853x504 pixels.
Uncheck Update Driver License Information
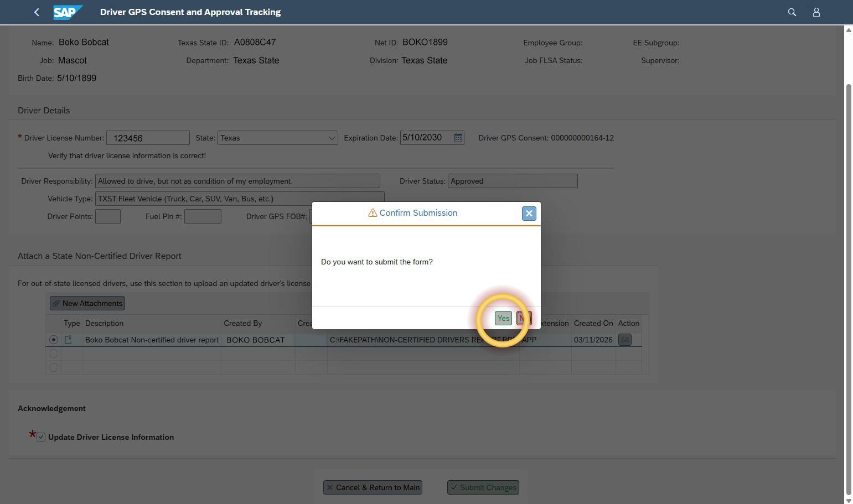[x=41, y=437]
